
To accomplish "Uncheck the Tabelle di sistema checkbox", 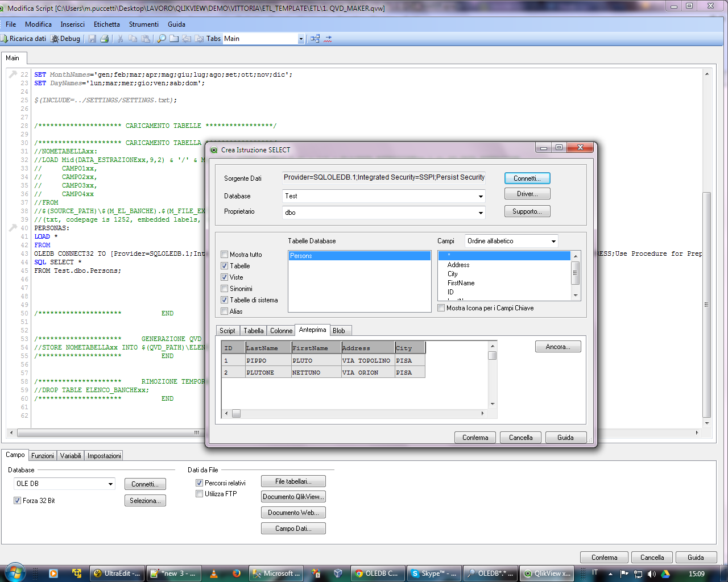I will tap(225, 300).
